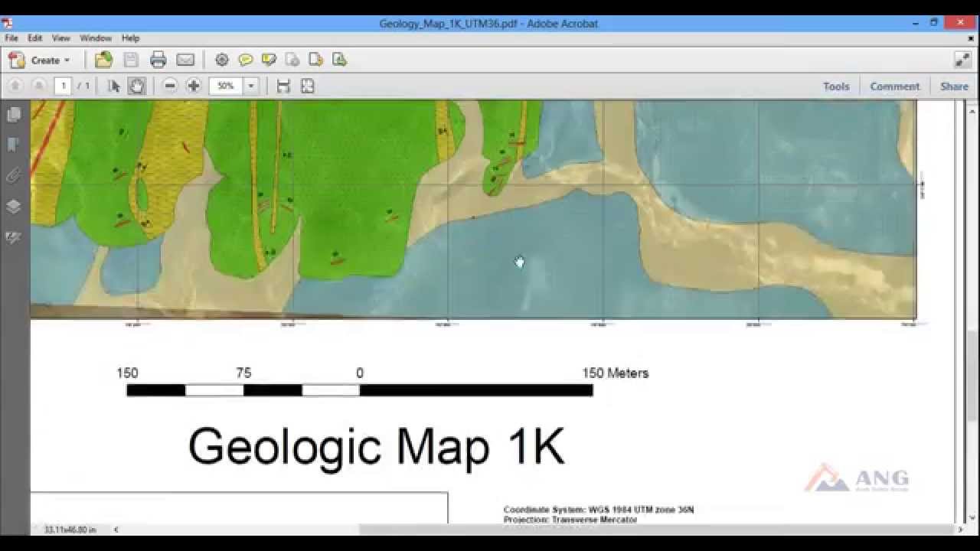Show Bookmarks panel in sidebar

14,145
